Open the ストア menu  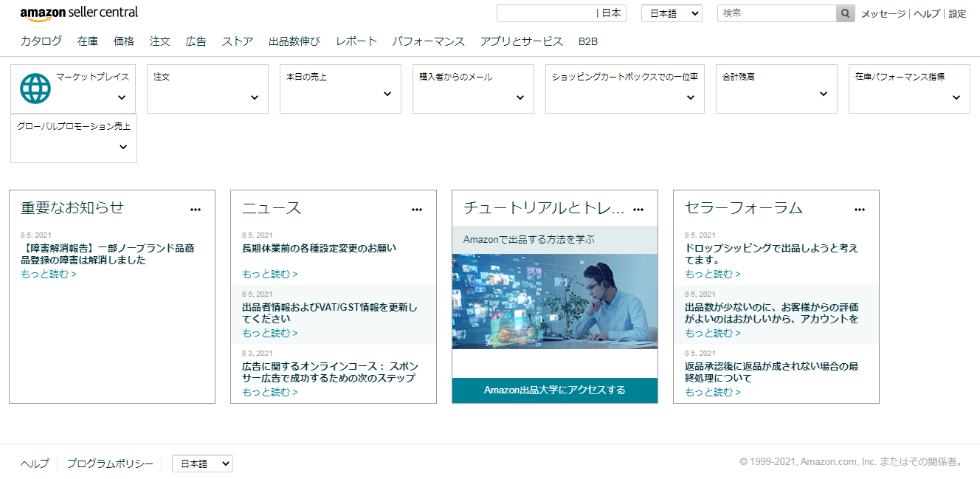(238, 41)
